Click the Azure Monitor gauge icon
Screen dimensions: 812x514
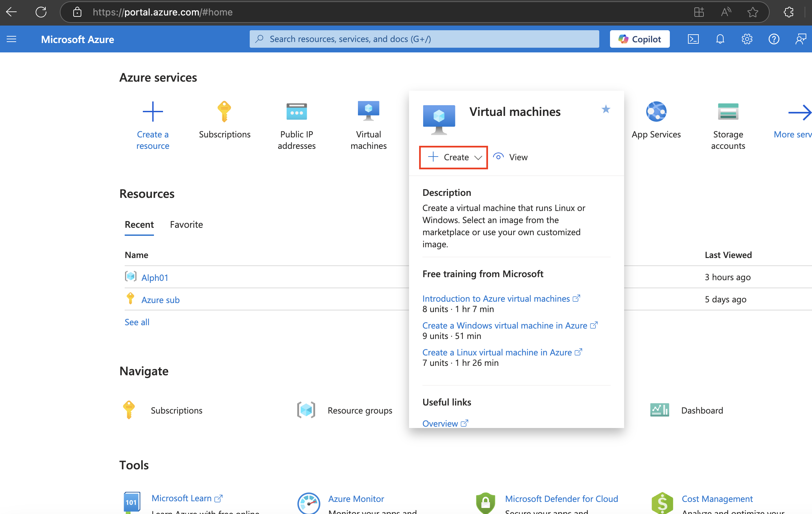309,503
